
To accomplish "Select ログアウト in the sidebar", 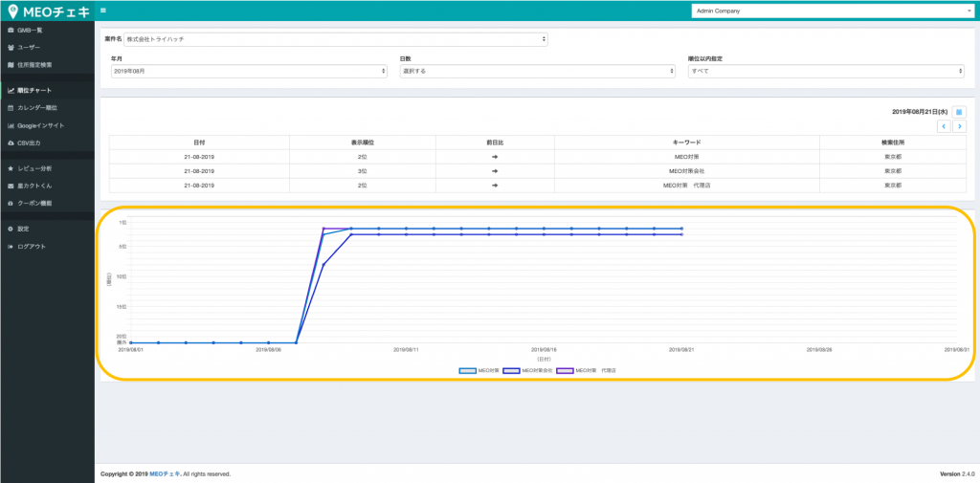I will (x=48, y=246).
